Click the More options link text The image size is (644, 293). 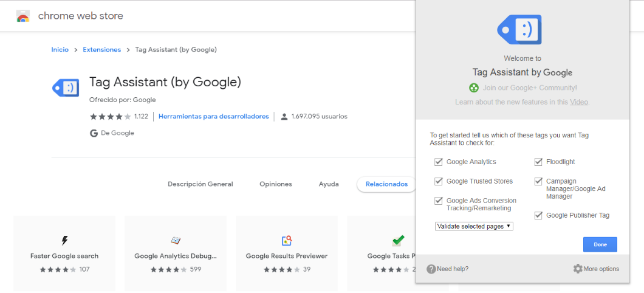601,269
